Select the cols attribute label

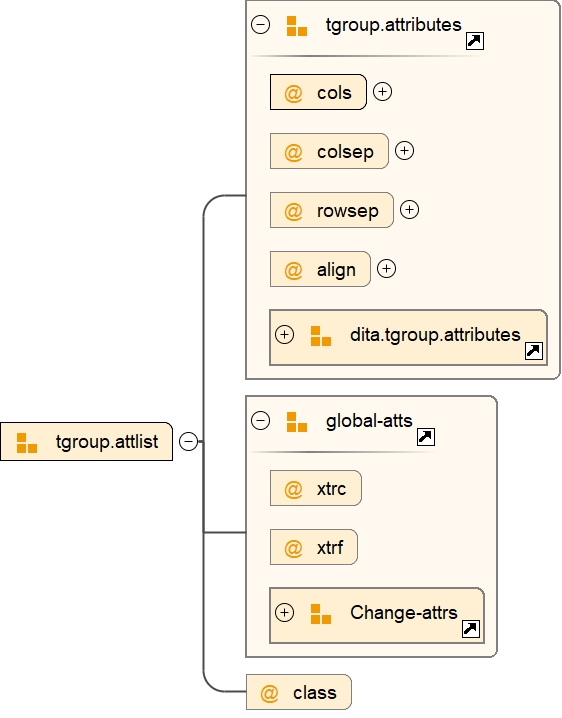point(334,92)
